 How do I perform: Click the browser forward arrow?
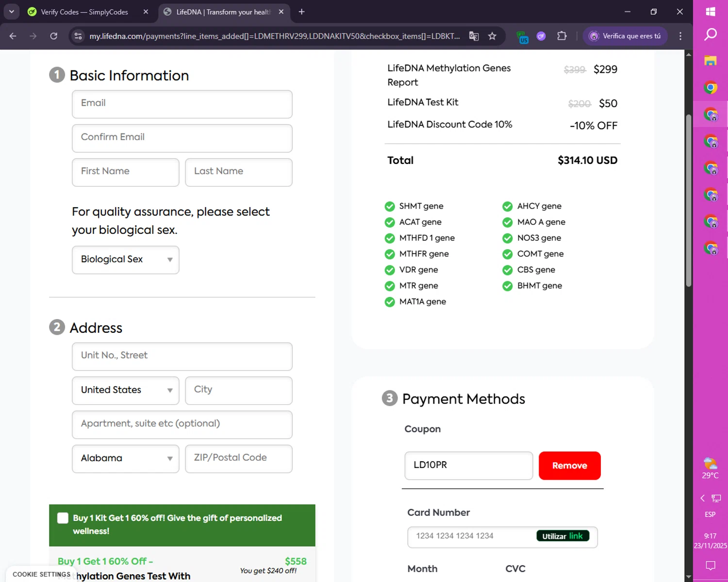33,36
